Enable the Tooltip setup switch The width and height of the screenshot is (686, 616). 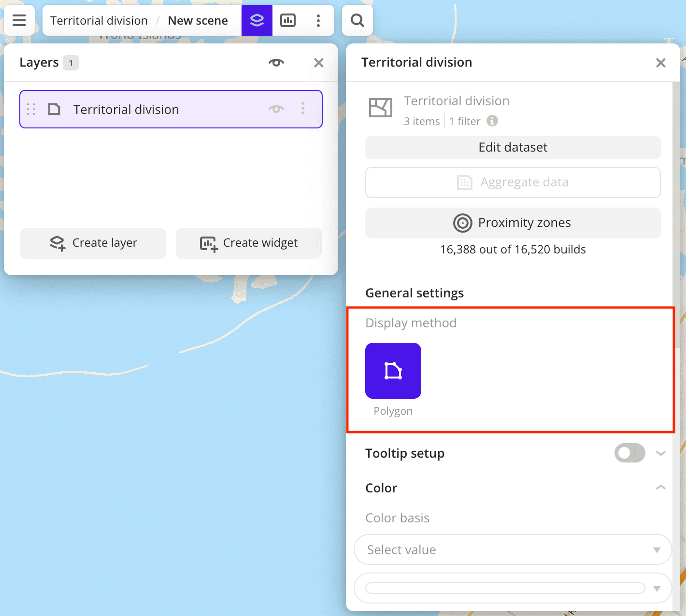click(x=629, y=453)
